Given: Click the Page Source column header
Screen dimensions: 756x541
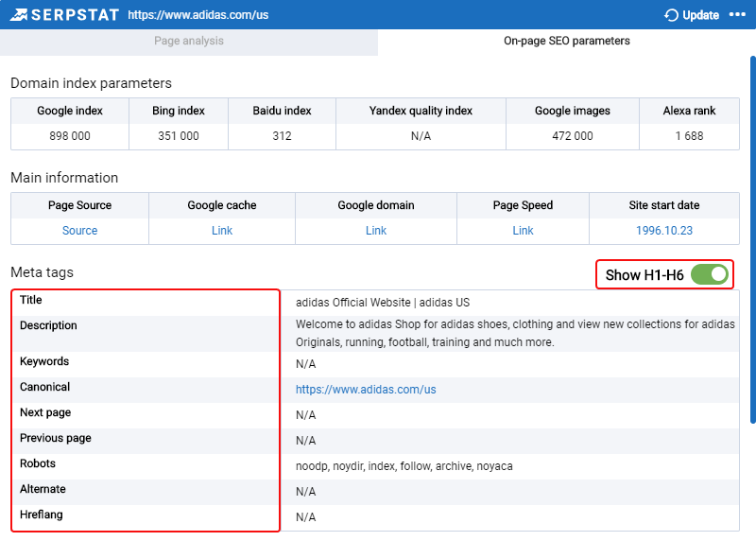Looking at the screenshot, I should (79, 205).
